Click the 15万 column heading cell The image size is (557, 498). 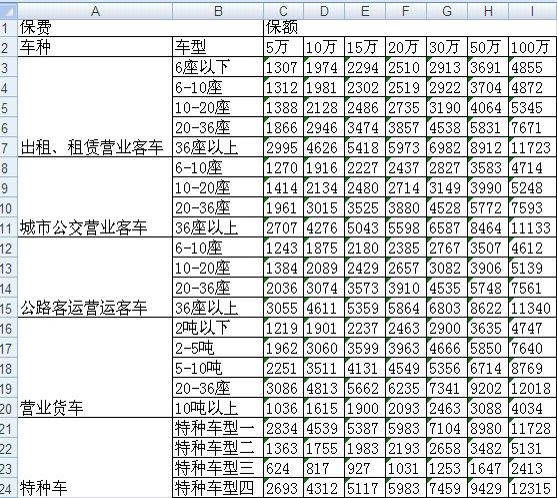click(x=365, y=47)
